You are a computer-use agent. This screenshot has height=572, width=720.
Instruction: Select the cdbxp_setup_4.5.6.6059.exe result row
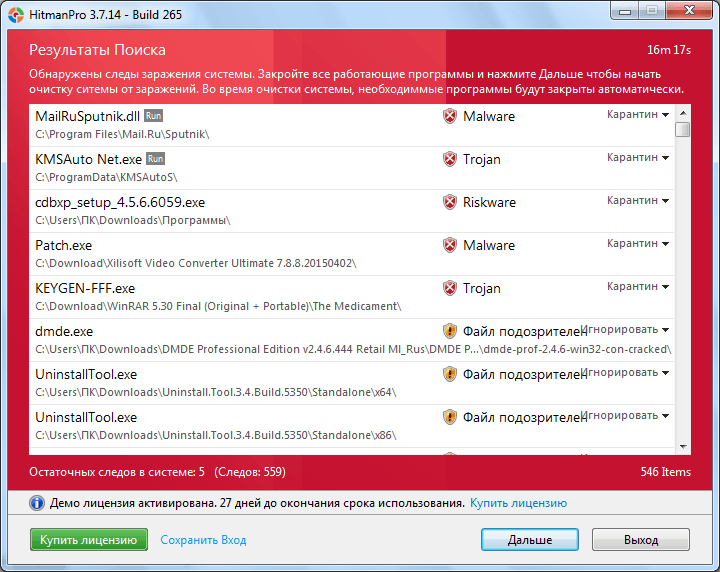pyautogui.click(x=352, y=211)
